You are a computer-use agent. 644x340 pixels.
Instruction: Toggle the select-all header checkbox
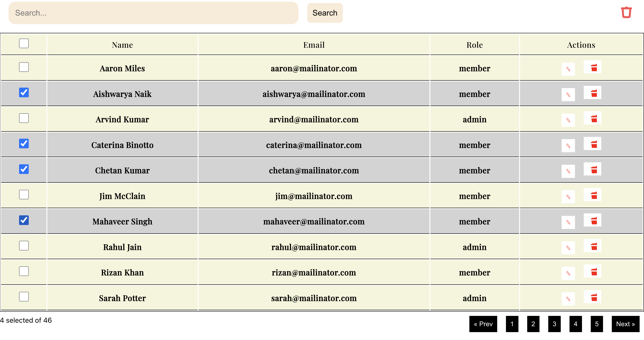24,43
